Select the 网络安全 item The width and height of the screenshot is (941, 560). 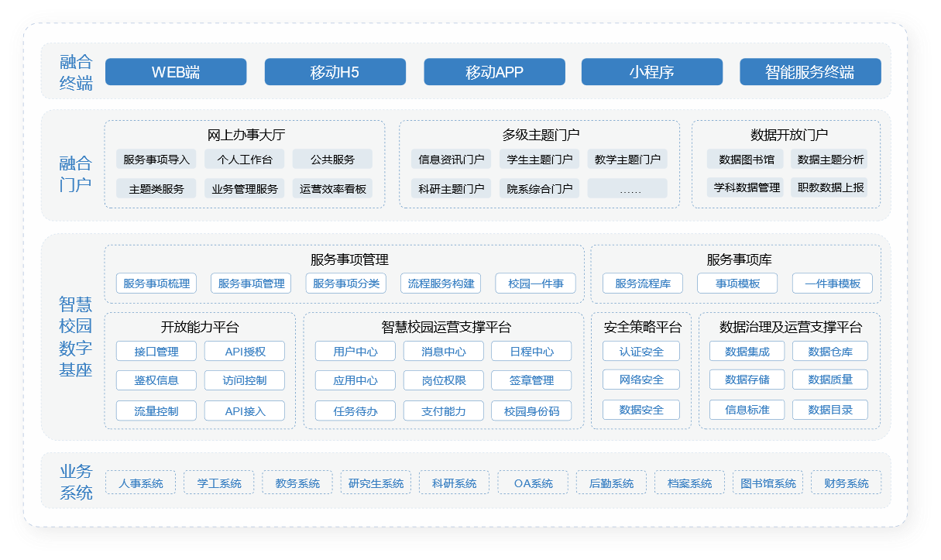641,380
